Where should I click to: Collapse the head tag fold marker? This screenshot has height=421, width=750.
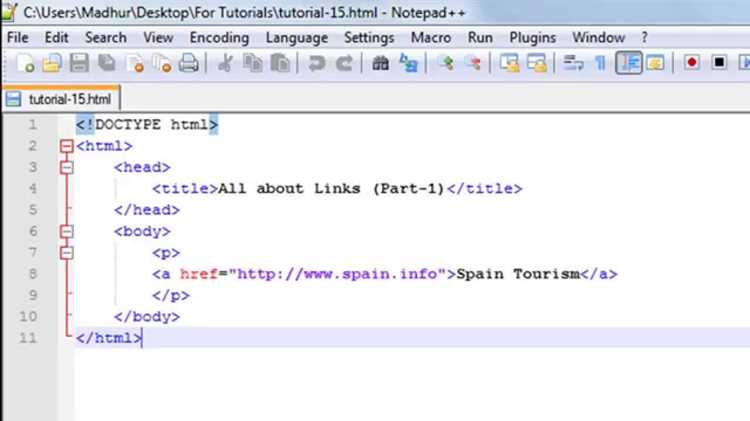67,167
